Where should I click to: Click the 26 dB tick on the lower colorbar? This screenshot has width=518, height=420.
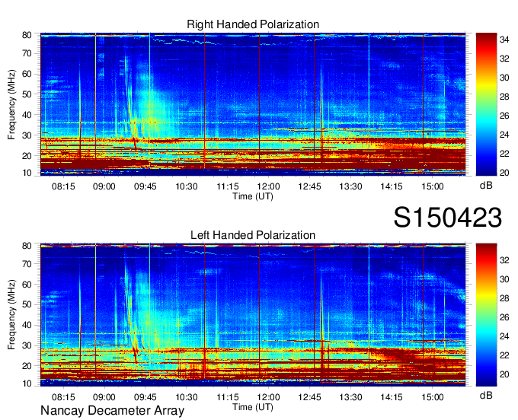(x=504, y=317)
